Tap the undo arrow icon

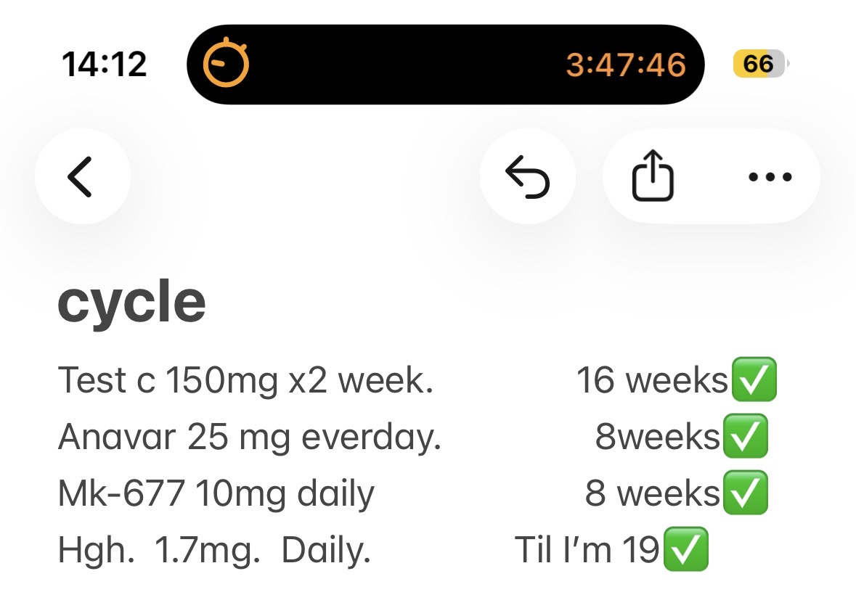coord(527,176)
